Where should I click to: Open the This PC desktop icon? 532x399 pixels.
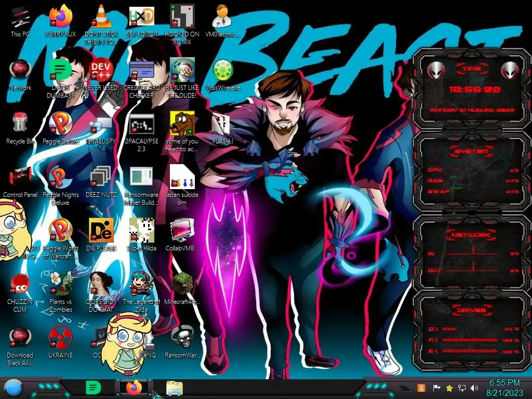pos(20,18)
